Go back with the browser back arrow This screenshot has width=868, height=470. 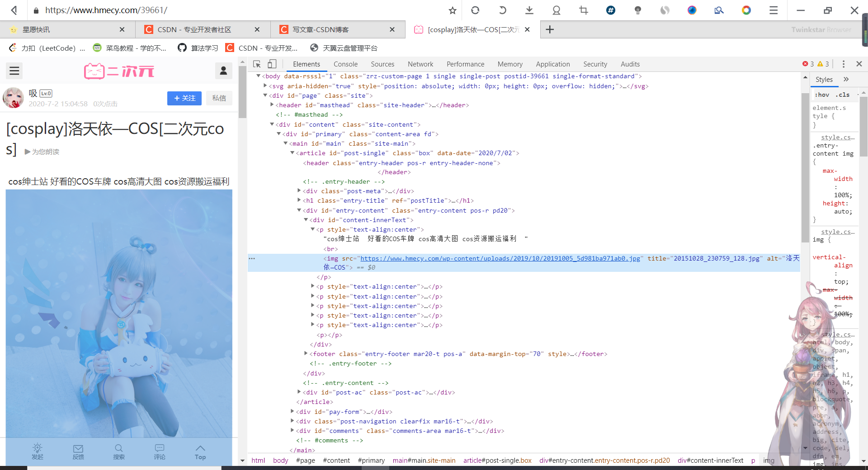click(14, 10)
